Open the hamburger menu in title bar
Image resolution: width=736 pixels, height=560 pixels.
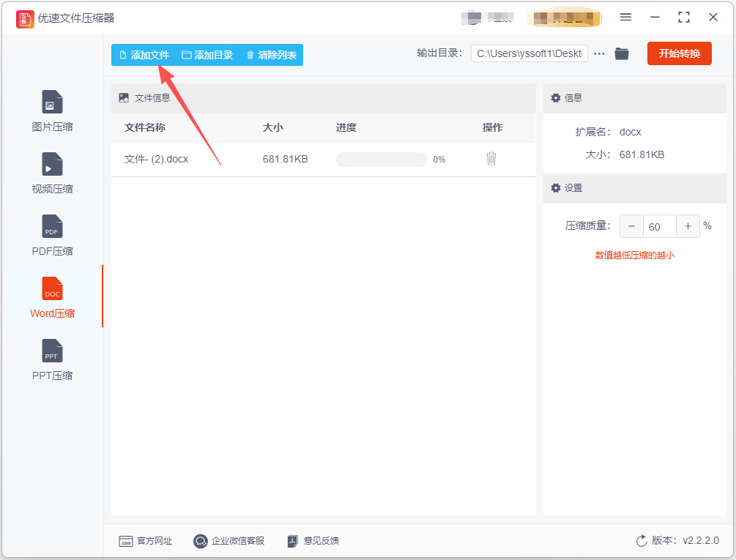625,18
